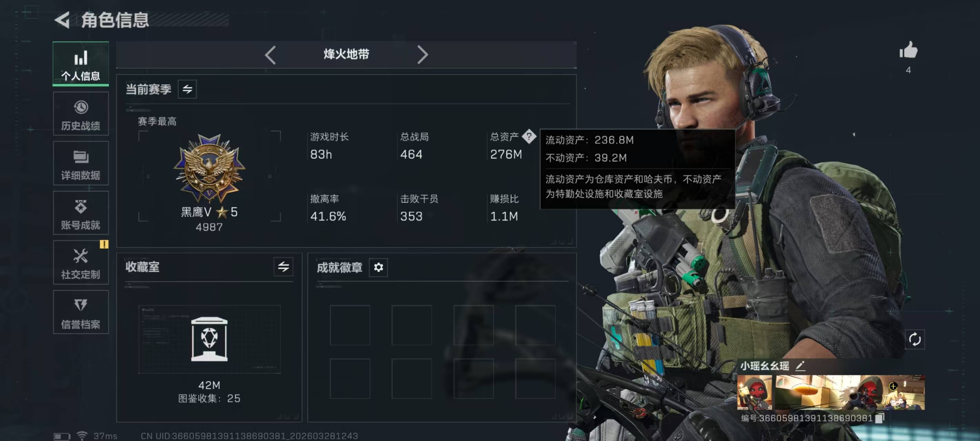Open the 社交定制 tab

click(81, 262)
